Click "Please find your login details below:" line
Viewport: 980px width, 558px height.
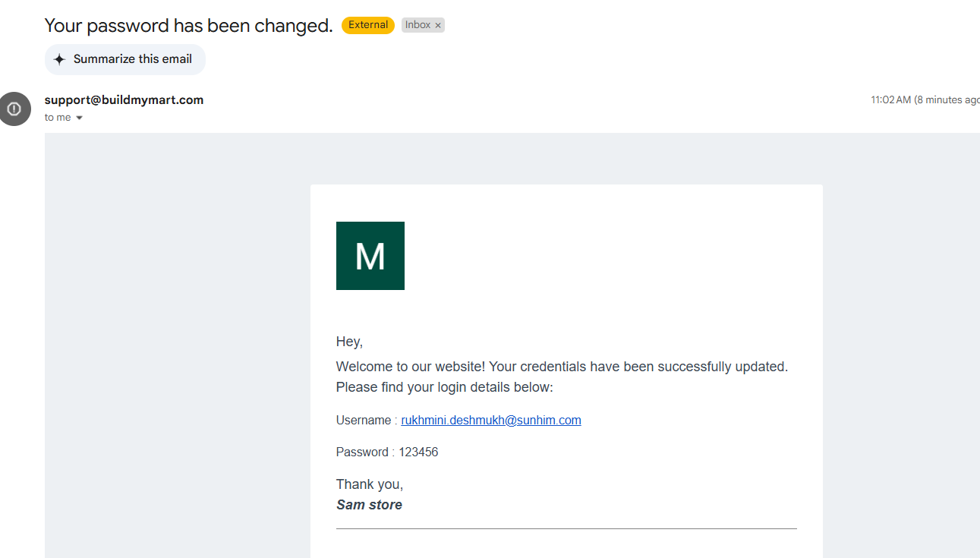(445, 387)
